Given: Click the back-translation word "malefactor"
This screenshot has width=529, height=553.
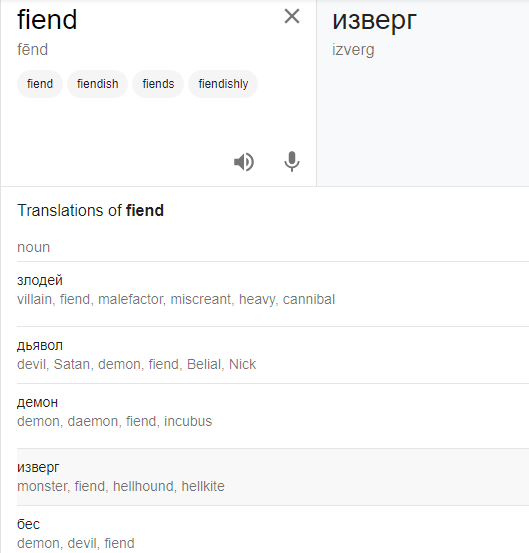Looking at the screenshot, I should tap(130, 299).
